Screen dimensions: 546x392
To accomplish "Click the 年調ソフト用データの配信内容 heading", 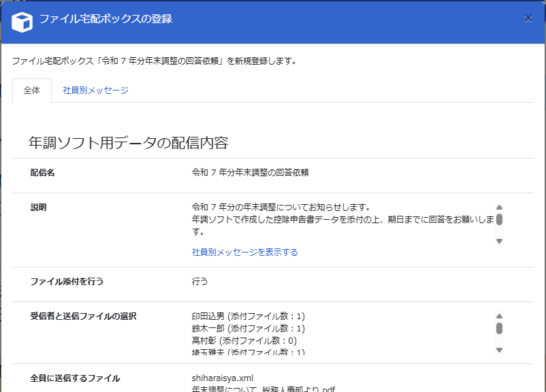I will 128,143.
